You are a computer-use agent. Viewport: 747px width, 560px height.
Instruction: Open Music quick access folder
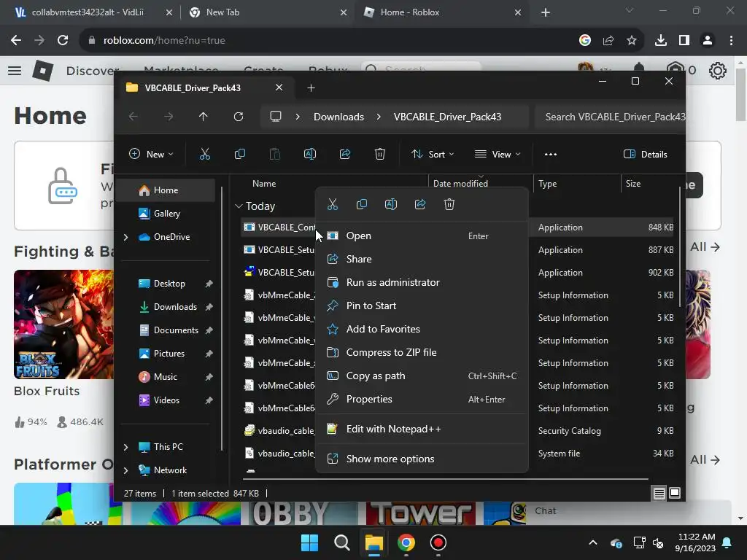click(x=167, y=377)
